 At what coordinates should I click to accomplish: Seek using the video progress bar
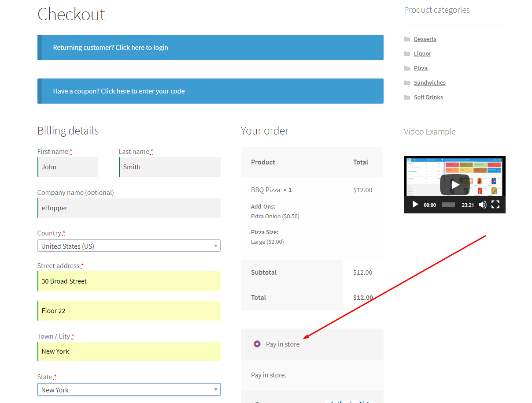click(x=448, y=205)
